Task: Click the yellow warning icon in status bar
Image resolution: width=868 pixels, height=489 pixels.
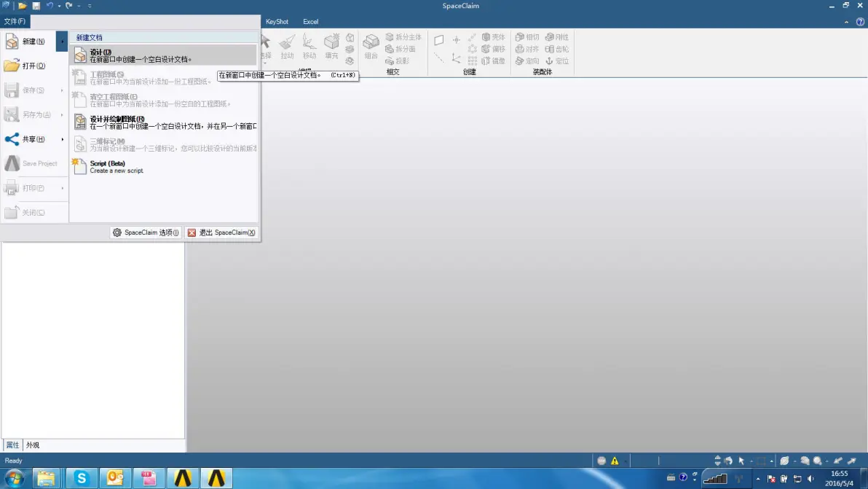Action: tap(615, 461)
